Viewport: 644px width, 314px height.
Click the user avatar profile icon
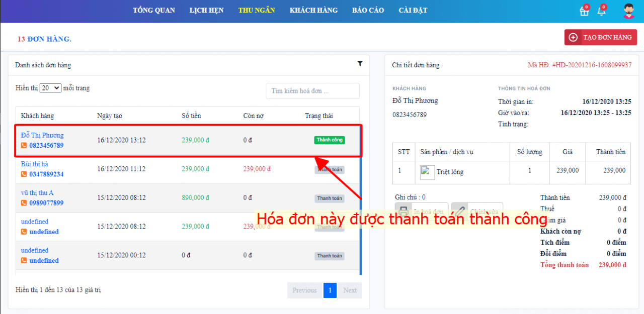click(x=628, y=11)
